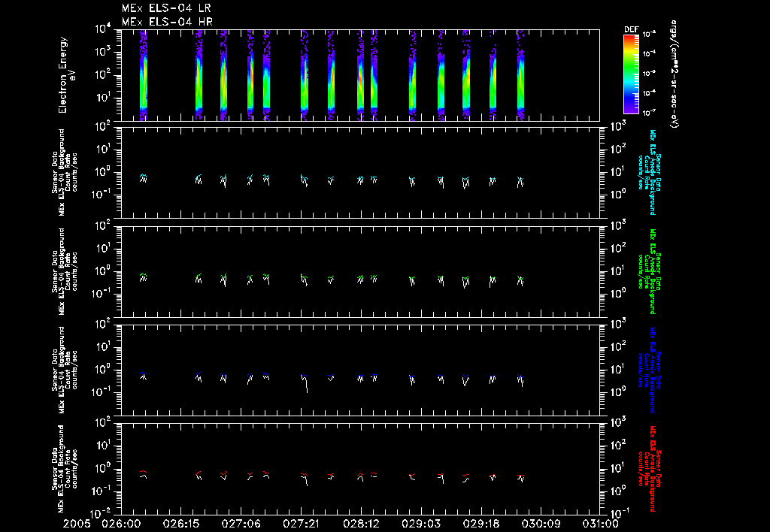Click the '028:12' time axis label

[360, 524]
